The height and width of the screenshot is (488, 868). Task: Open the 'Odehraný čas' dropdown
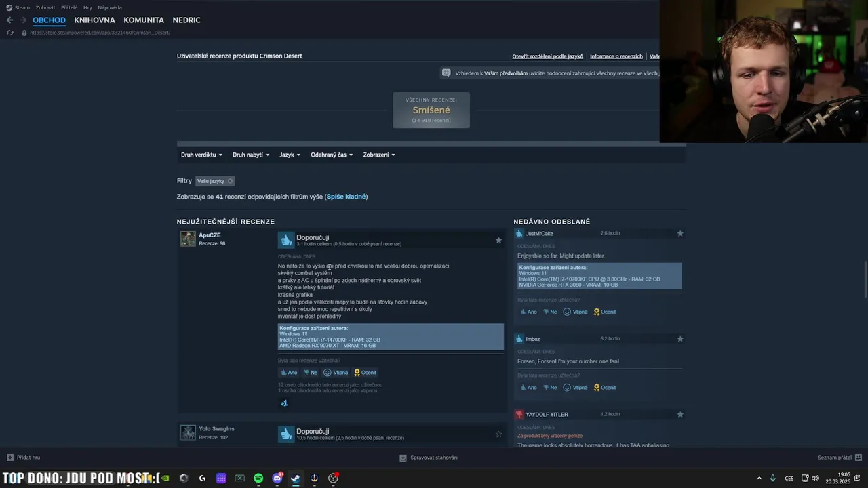332,155
